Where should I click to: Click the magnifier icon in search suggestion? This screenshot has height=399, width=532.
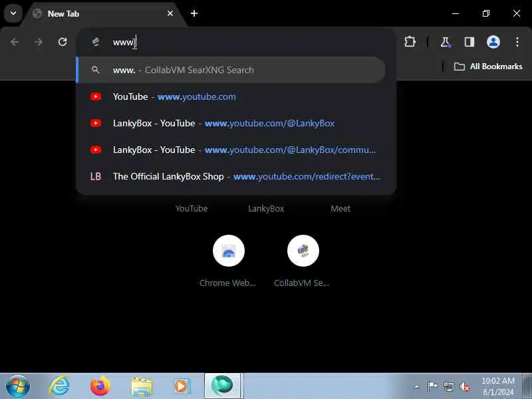96,70
